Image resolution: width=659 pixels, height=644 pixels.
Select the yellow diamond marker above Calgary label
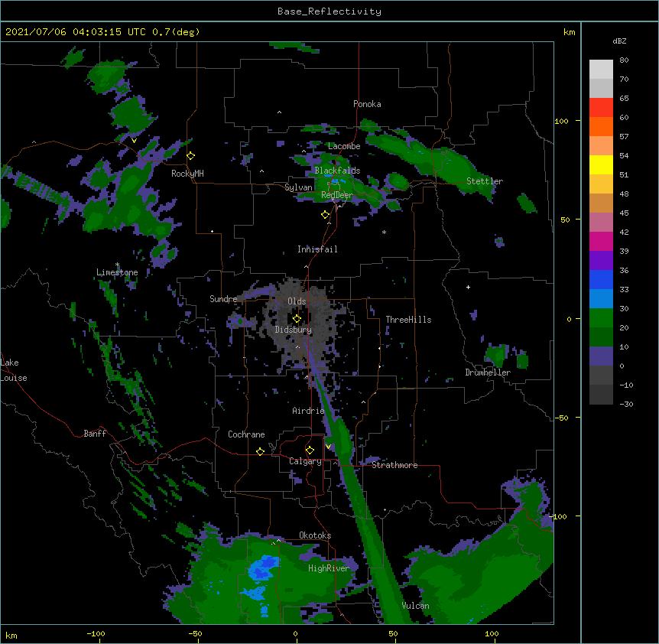tap(310, 450)
